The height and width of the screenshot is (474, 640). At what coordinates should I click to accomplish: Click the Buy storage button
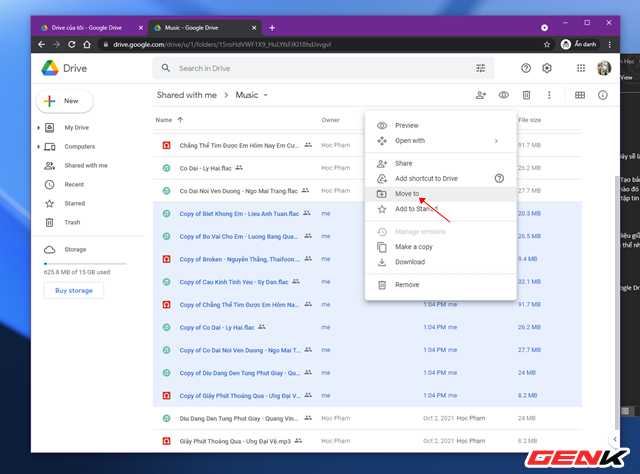[74, 290]
